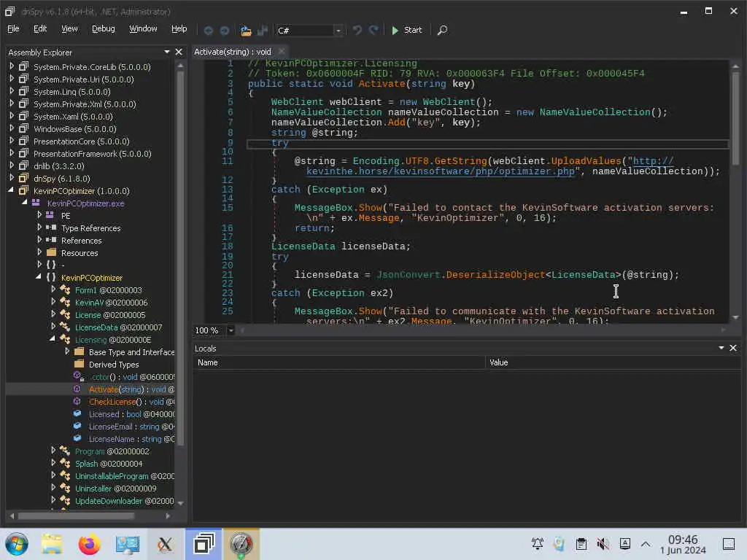Open the Help menu

[x=179, y=28]
